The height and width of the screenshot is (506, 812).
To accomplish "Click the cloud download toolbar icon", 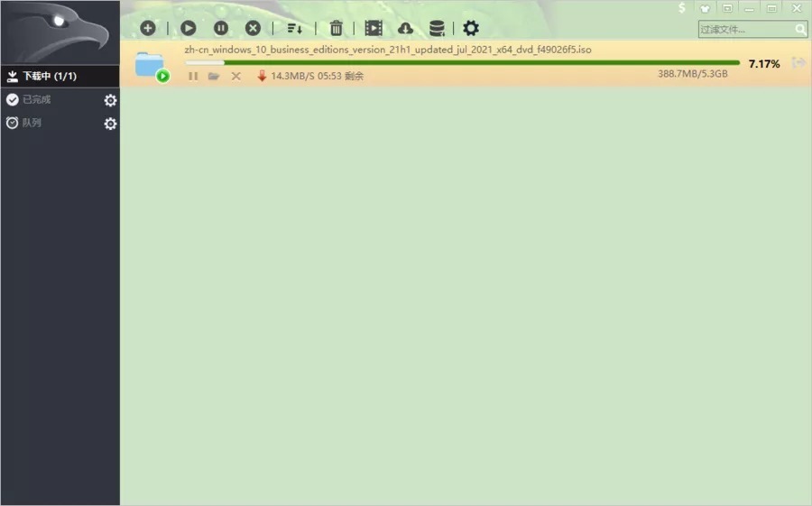I will (x=405, y=29).
